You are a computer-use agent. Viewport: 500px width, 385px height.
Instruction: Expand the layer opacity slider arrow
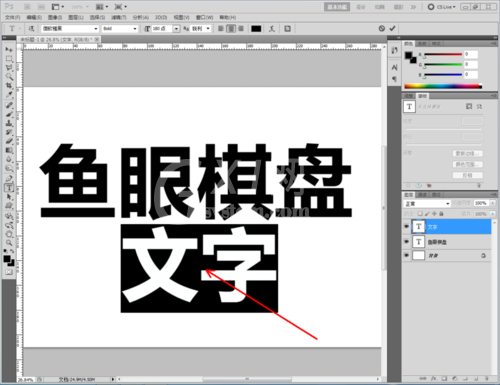[x=493, y=203]
